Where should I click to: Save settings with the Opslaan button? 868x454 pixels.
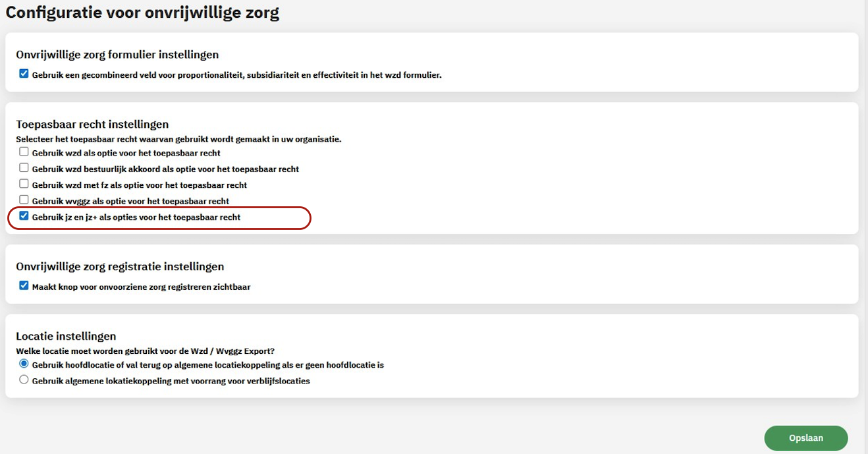click(x=805, y=438)
